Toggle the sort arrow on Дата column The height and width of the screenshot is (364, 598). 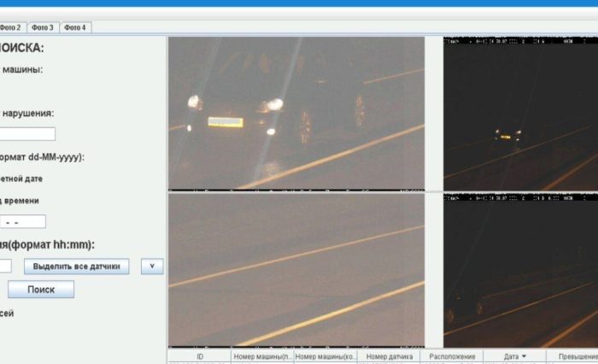point(515,356)
